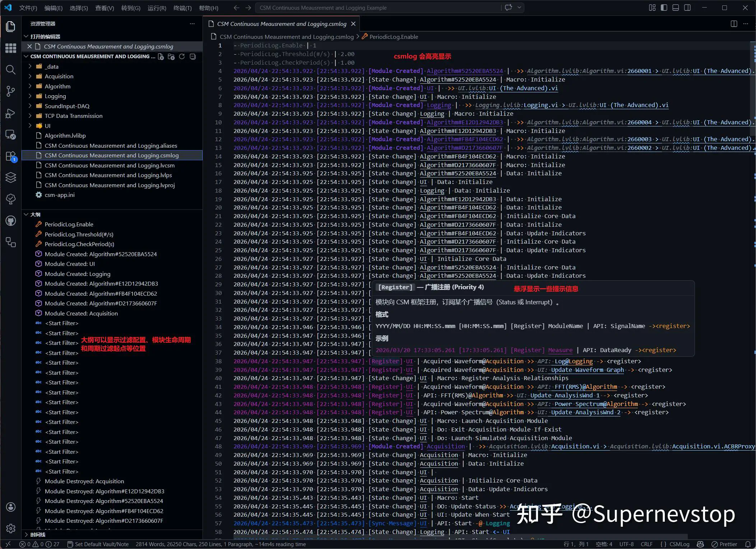Viewport: 756px width, 549px height.
Task: Go back in navigation history
Action: click(x=236, y=8)
